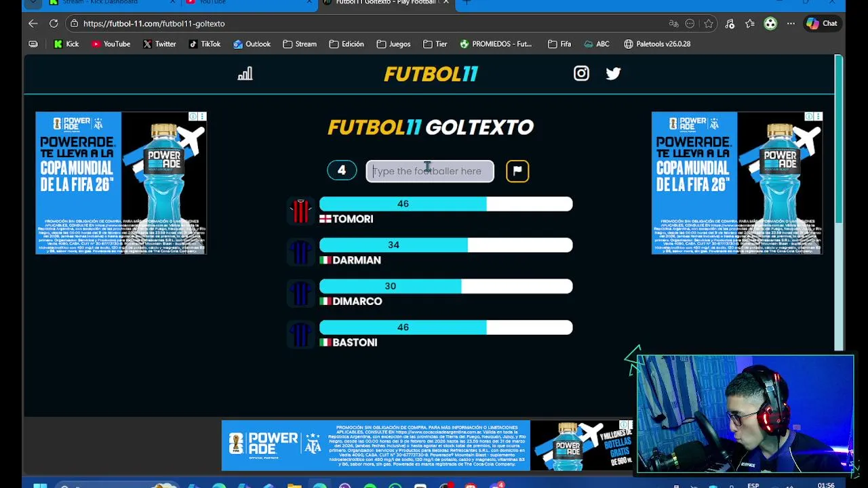Screen dimensions: 868x488
Task: Click the Inter shirt next to Bastoni
Action: [300, 335]
